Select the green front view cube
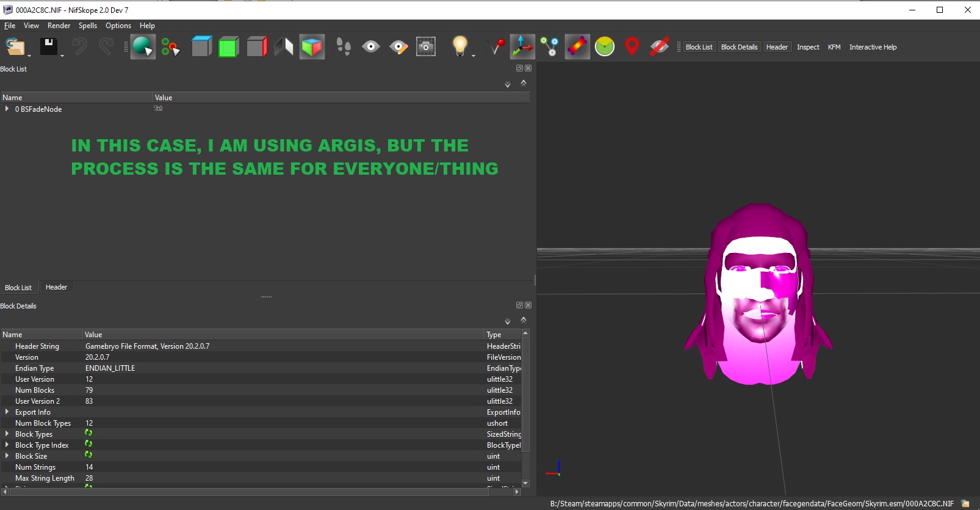The height and width of the screenshot is (510, 980). [228, 47]
